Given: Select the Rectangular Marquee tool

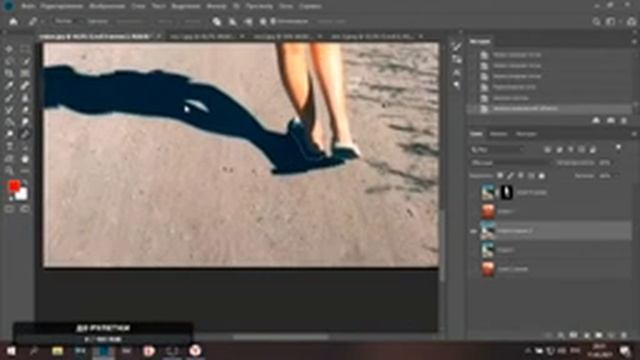Looking at the screenshot, I should coord(25,49).
